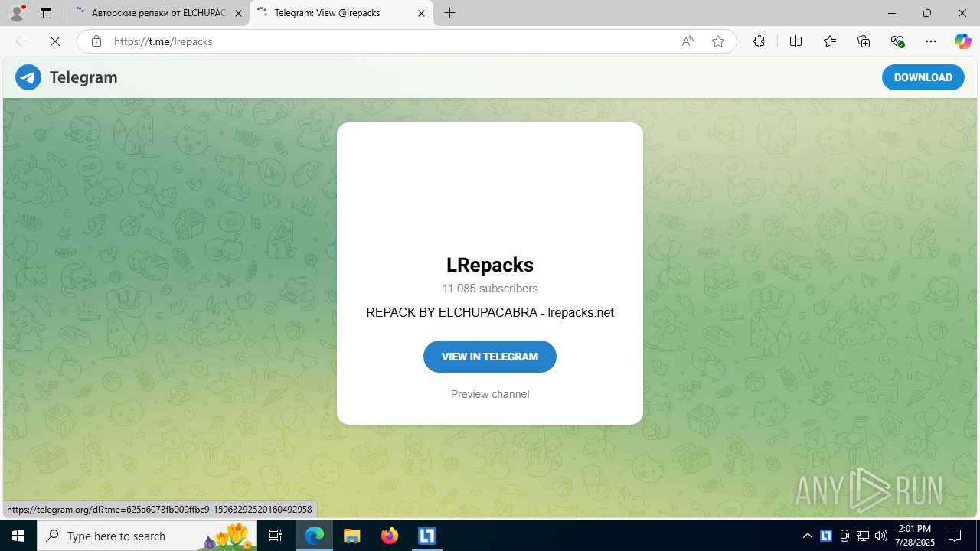Click Microsoft Edge taskbar icon
The height and width of the screenshot is (551, 980).
(315, 536)
